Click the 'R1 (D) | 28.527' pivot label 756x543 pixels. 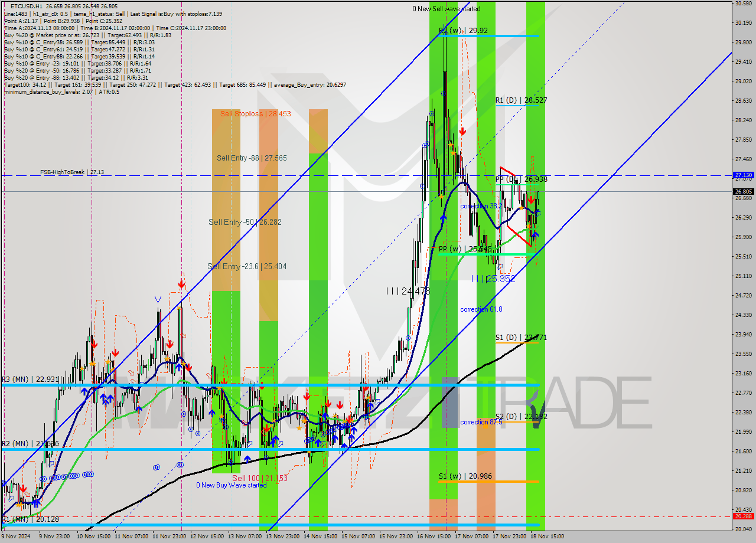click(x=521, y=100)
